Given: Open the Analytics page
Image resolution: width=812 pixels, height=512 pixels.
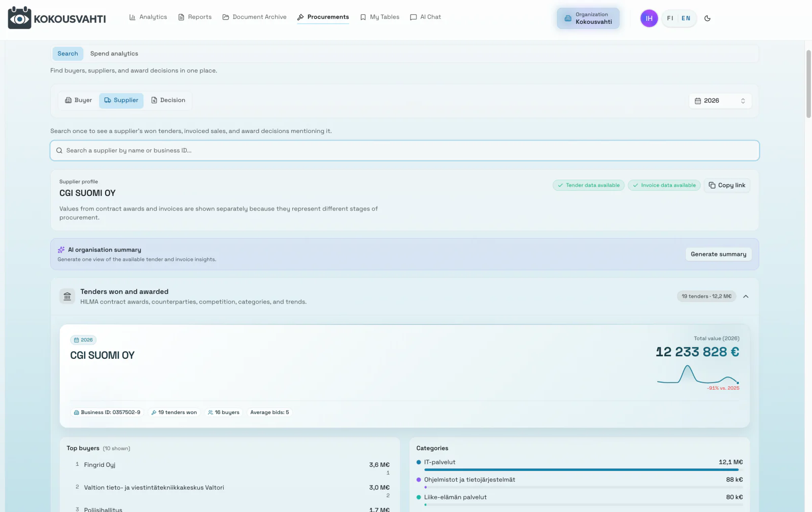Looking at the screenshot, I should click(148, 17).
